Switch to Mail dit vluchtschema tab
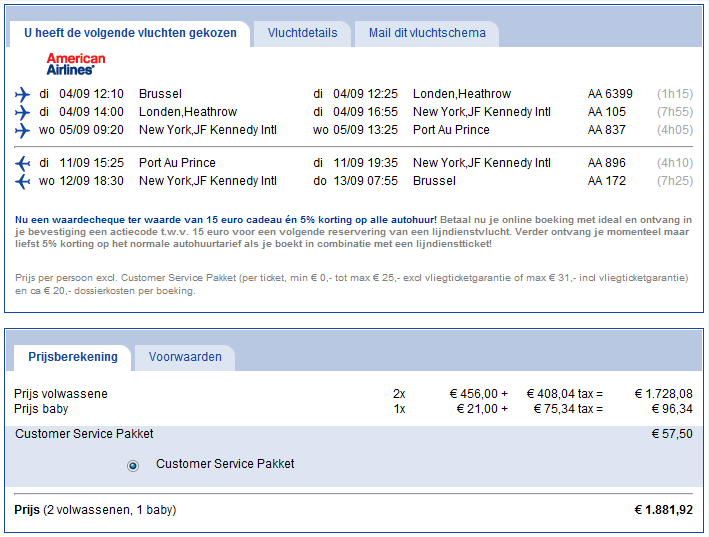The width and height of the screenshot is (709, 537). point(427,33)
